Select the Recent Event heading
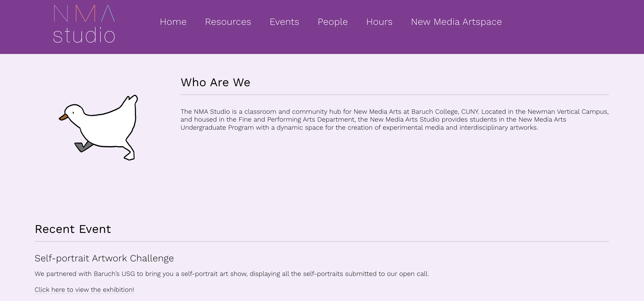Viewport: 644px width, 301px height. (73, 229)
